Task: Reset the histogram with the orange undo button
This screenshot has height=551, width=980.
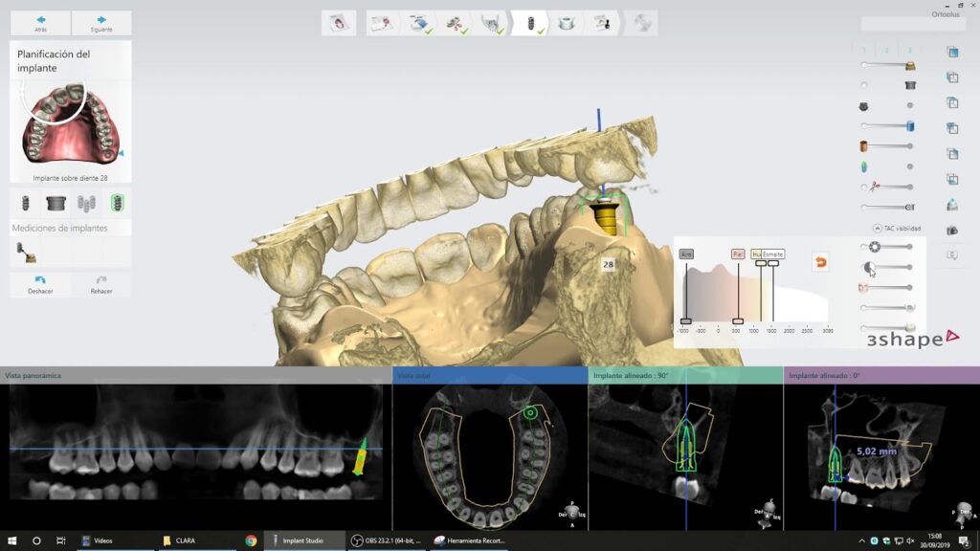Action: coord(820,262)
